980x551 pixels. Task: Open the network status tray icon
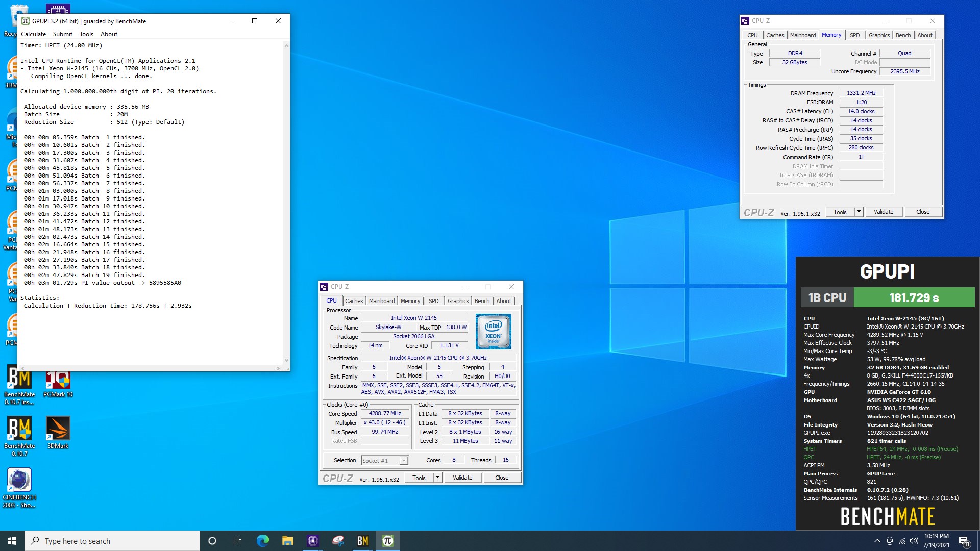click(x=902, y=541)
